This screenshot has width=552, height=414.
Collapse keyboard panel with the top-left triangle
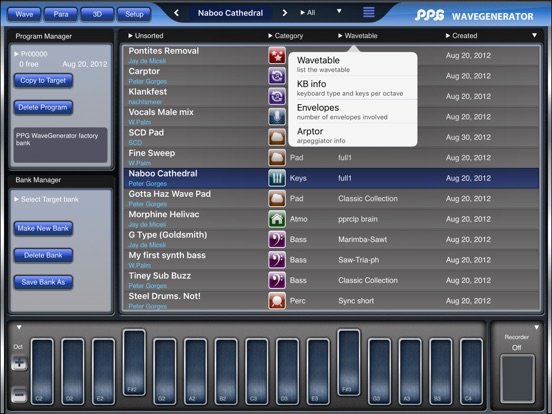click(x=19, y=327)
